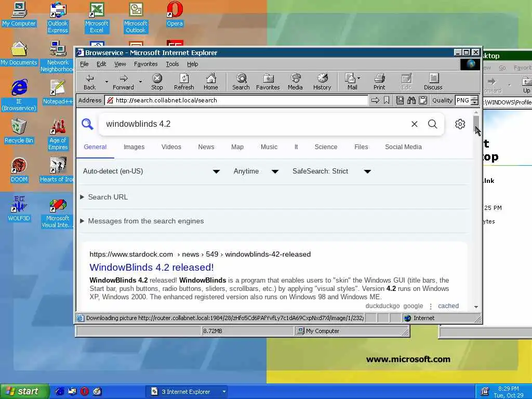Viewport: 532px width, 399px height.
Task: Open the Age of Empires desktop icon
Action: [58, 135]
